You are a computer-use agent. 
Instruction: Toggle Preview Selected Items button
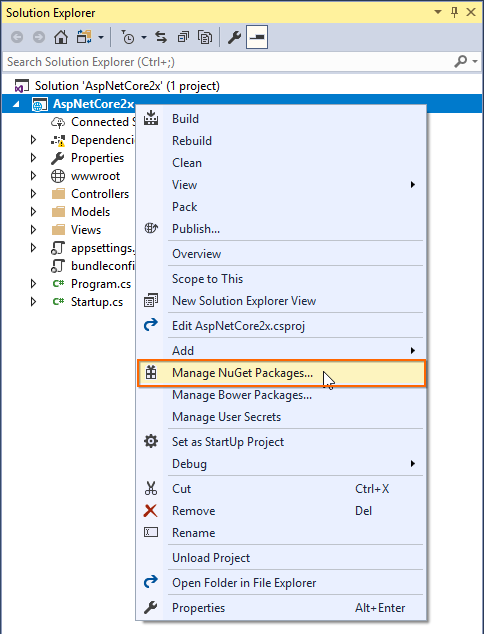(x=257, y=37)
